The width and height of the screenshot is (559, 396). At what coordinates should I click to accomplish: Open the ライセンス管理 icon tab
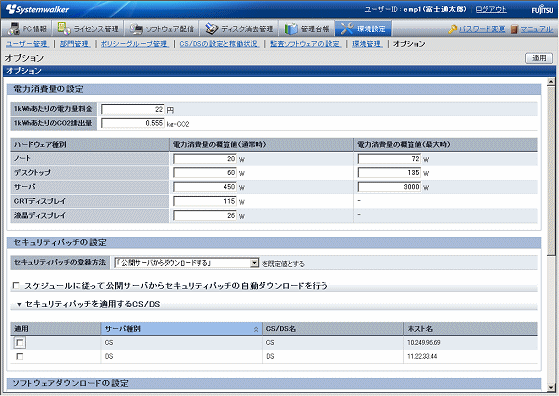64,29
